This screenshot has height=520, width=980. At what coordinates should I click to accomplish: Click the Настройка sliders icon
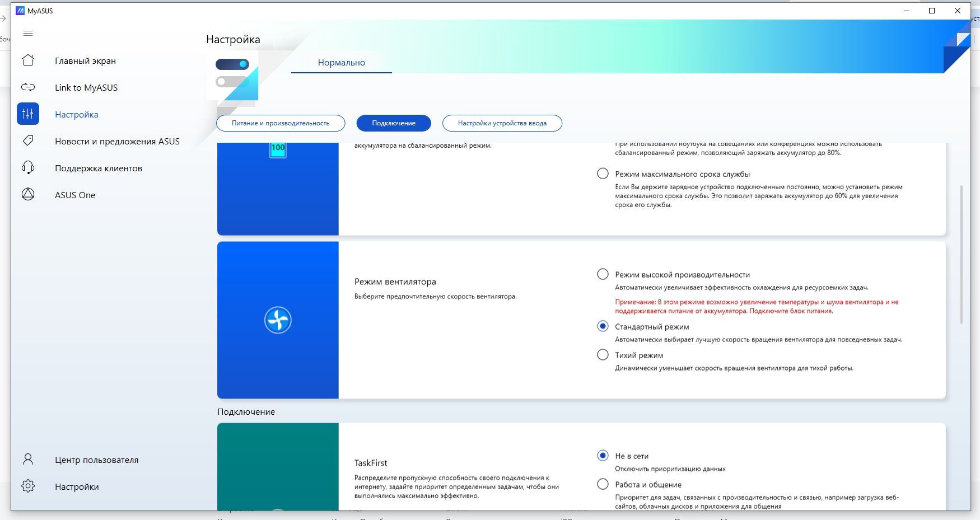[x=28, y=114]
